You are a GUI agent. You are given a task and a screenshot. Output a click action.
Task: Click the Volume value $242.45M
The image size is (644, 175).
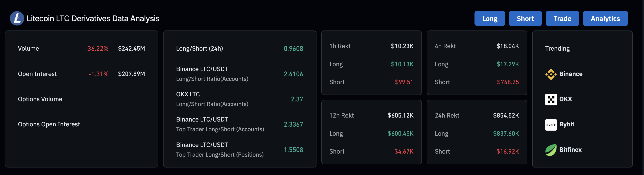point(131,48)
